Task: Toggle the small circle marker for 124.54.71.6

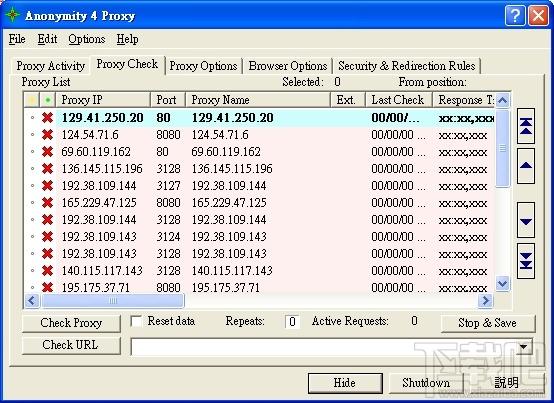Action: (x=33, y=135)
